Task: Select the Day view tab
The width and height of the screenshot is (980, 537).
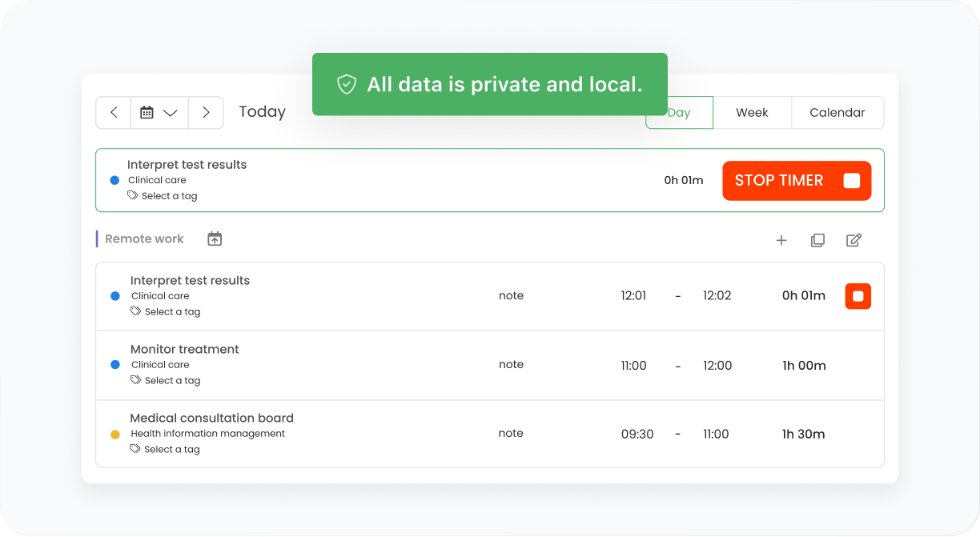Action: click(679, 113)
